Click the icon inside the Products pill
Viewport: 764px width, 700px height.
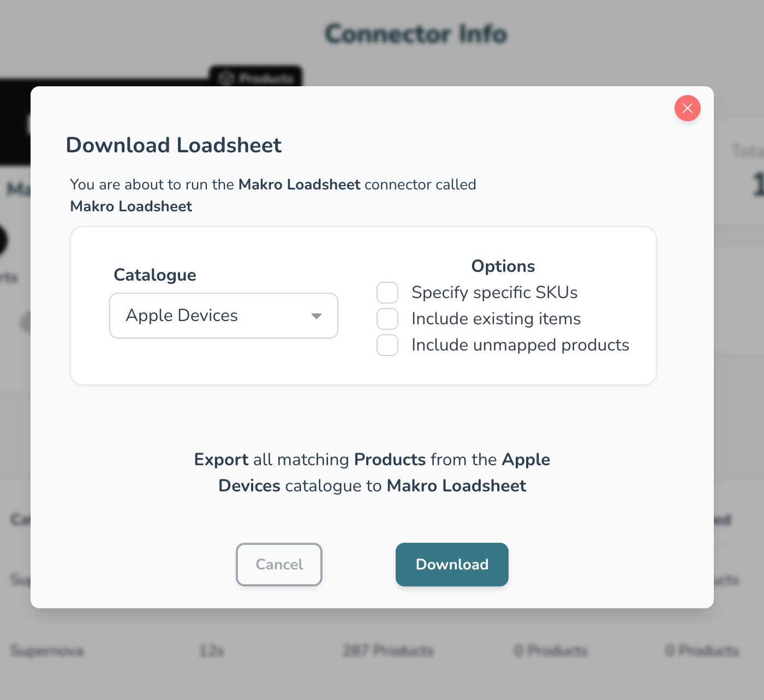[x=226, y=78]
